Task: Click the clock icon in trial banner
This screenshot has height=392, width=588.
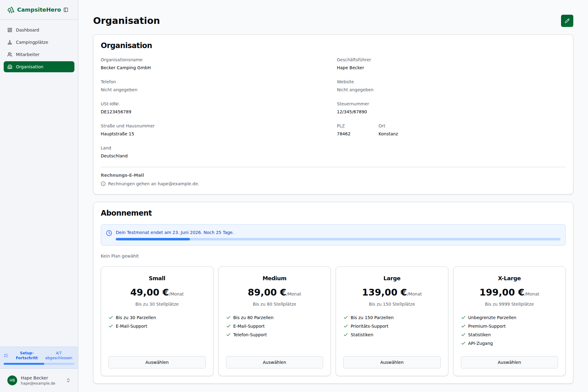Action: pyautogui.click(x=109, y=233)
